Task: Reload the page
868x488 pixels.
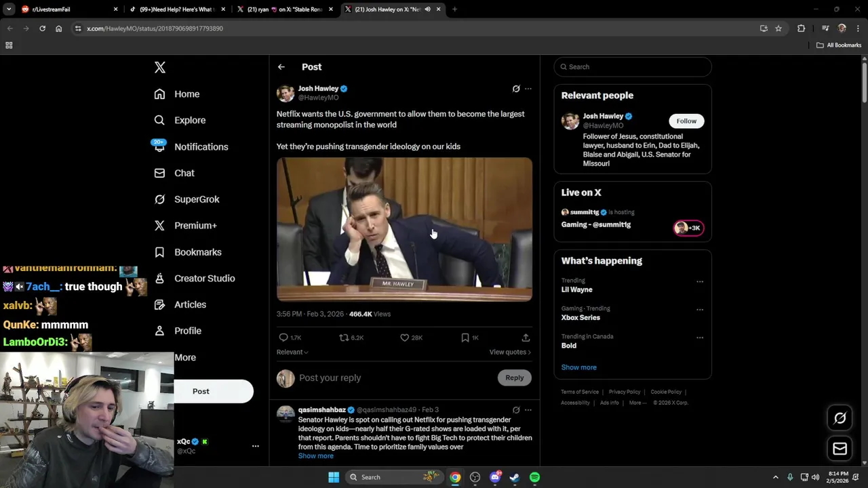Action: 42,28
